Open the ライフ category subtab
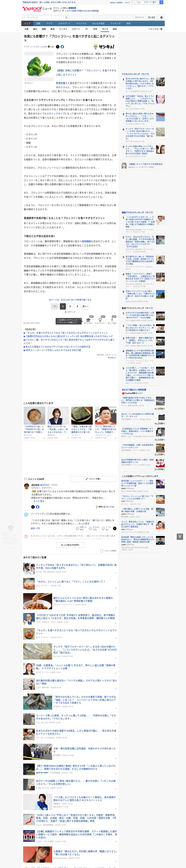The height and width of the screenshot is (868, 186). [x=105, y=29]
